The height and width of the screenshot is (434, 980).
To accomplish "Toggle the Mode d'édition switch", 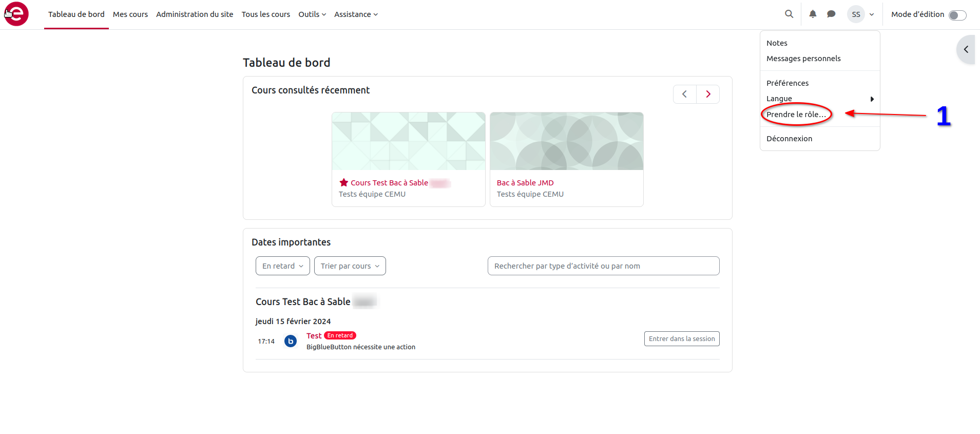I will [957, 15].
